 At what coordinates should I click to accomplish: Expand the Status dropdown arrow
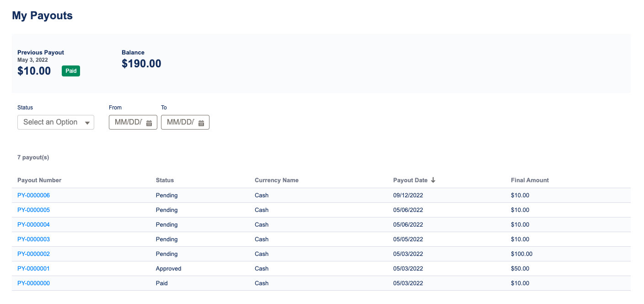[x=87, y=123]
